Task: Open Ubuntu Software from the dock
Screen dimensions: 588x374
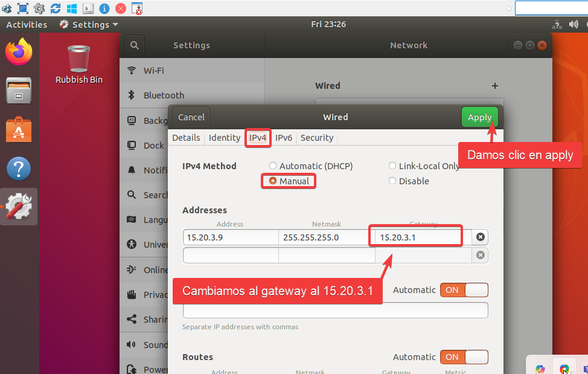Action: [x=18, y=129]
